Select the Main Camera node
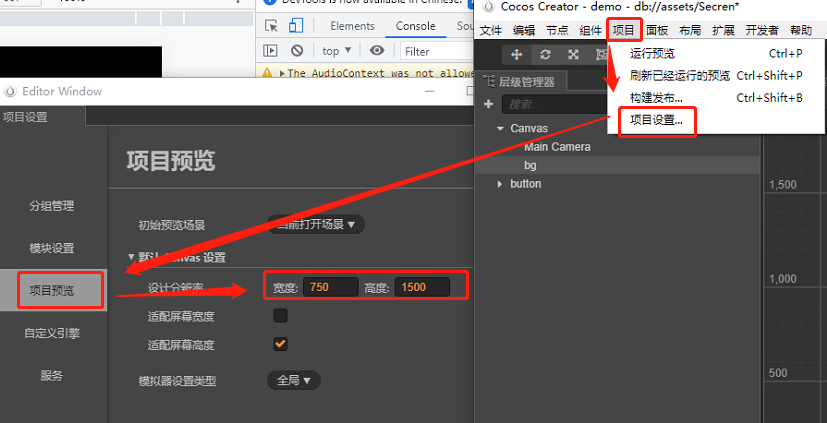 click(x=557, y=147)
